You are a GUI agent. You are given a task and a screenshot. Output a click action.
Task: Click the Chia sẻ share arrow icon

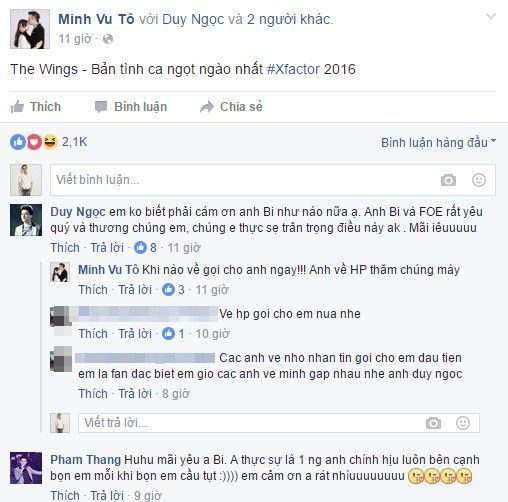pos(207,107)
